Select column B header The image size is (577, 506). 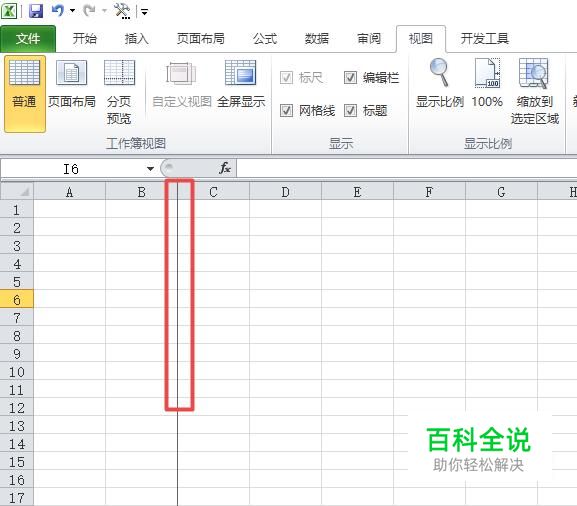point(141,192)
